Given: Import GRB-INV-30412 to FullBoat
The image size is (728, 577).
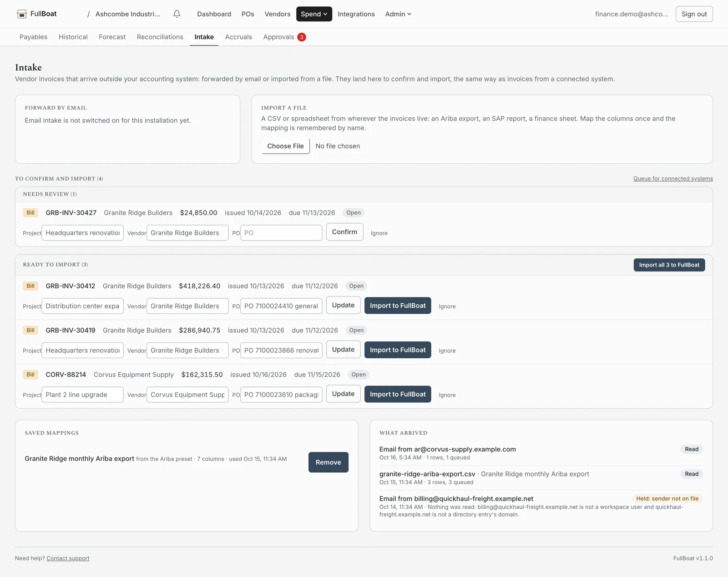Looking at the screenshot, I should pyautogui.click(x=398, y=306).
